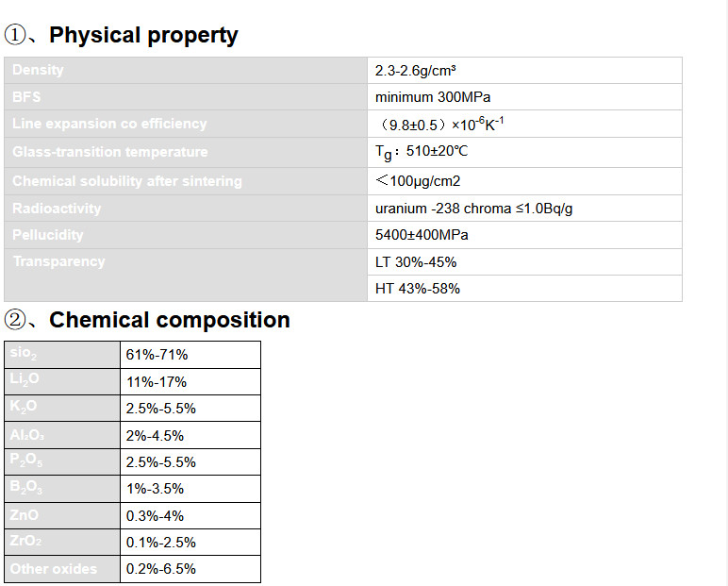The height and width of the screenshot is (586, 728).
Task: Select the ZnO row label
Action: pyautogui.click(x=24, y=515)
